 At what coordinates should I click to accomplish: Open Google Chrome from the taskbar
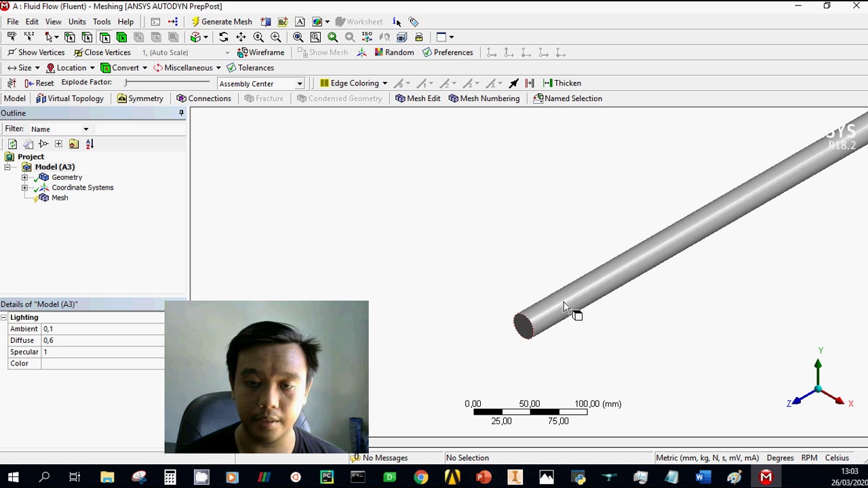(421, 477)
